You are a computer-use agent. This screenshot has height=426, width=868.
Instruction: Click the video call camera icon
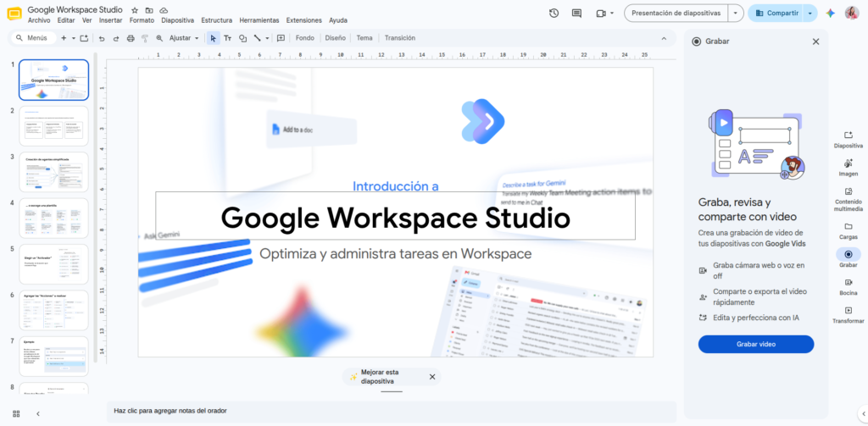click(601, 14)
